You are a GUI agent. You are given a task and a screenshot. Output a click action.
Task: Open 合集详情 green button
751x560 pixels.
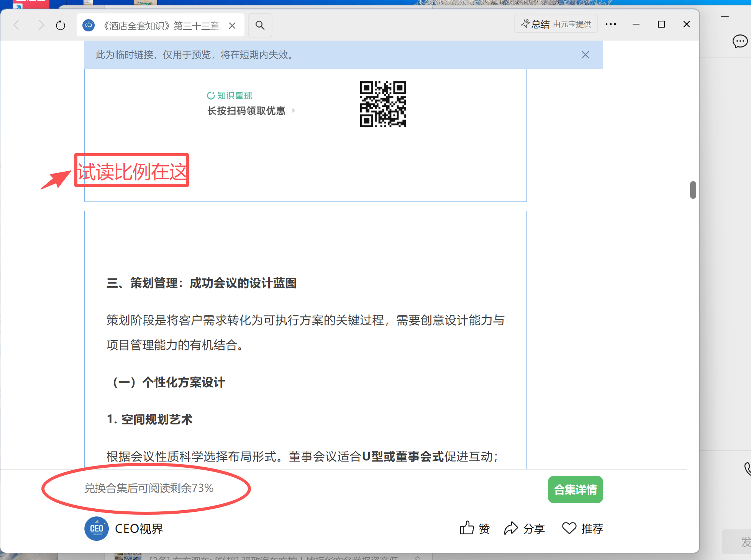[575, 490]
